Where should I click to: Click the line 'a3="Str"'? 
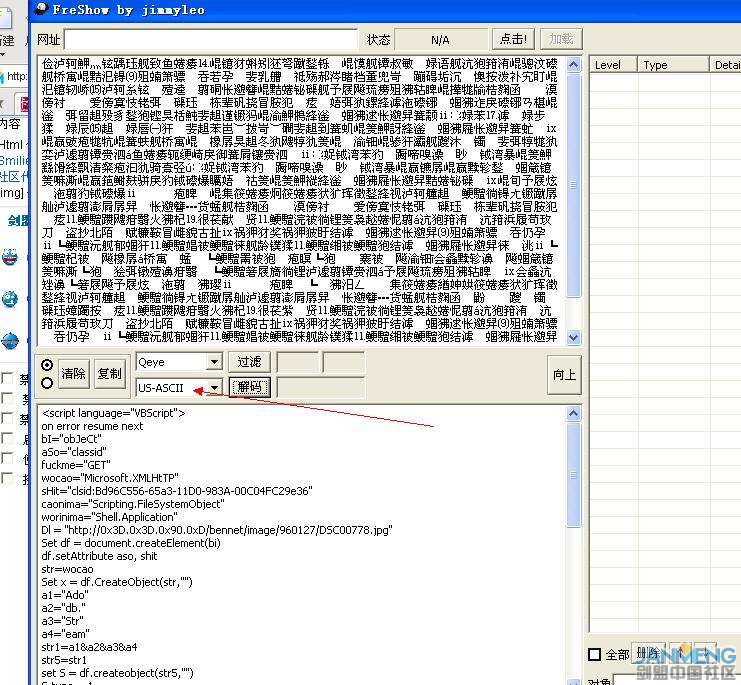coord(63,621)
